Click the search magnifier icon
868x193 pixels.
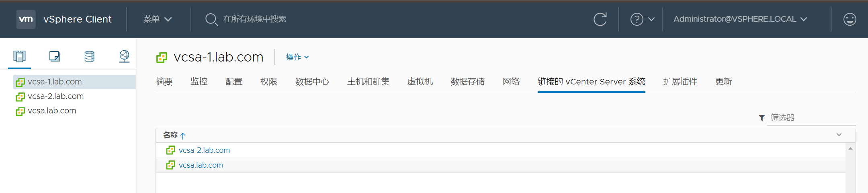point(211,19)
